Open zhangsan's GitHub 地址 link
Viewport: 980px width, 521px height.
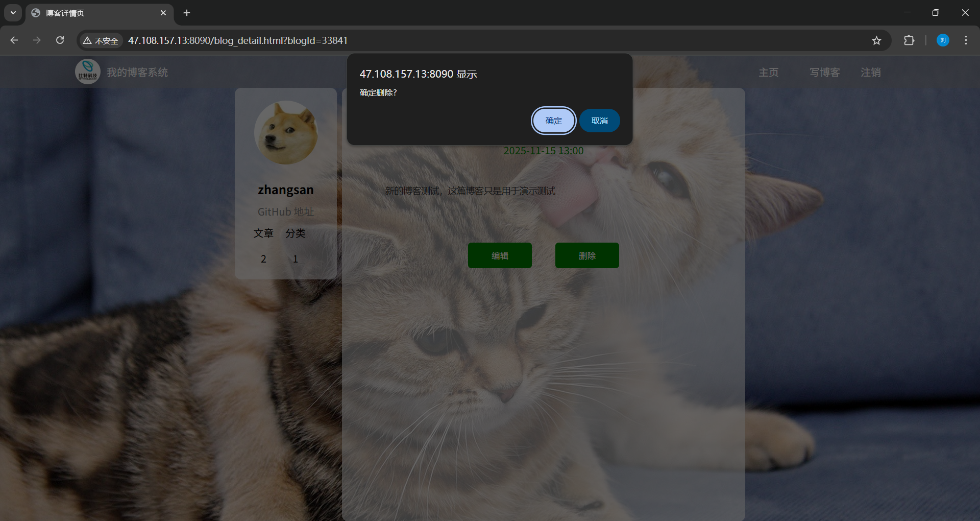286,211
